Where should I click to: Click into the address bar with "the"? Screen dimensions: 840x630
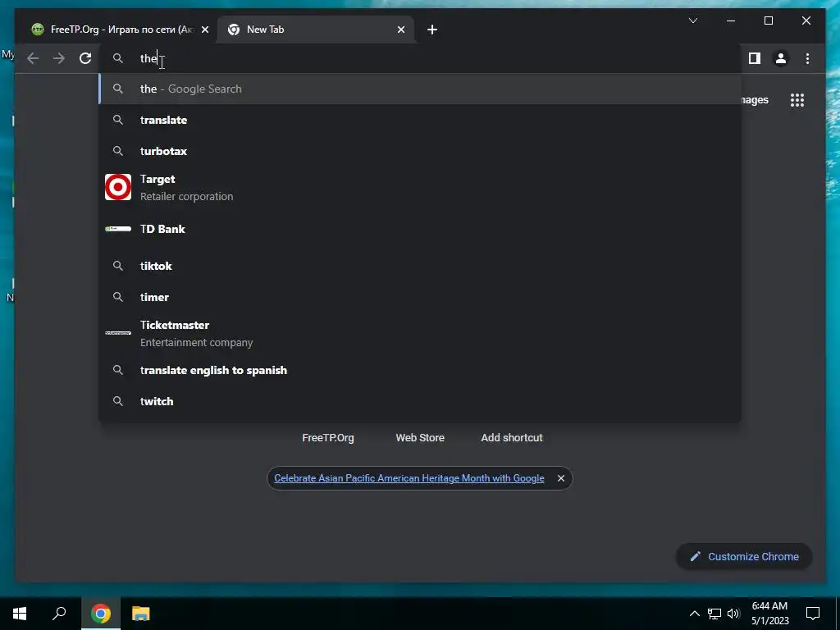421,58
